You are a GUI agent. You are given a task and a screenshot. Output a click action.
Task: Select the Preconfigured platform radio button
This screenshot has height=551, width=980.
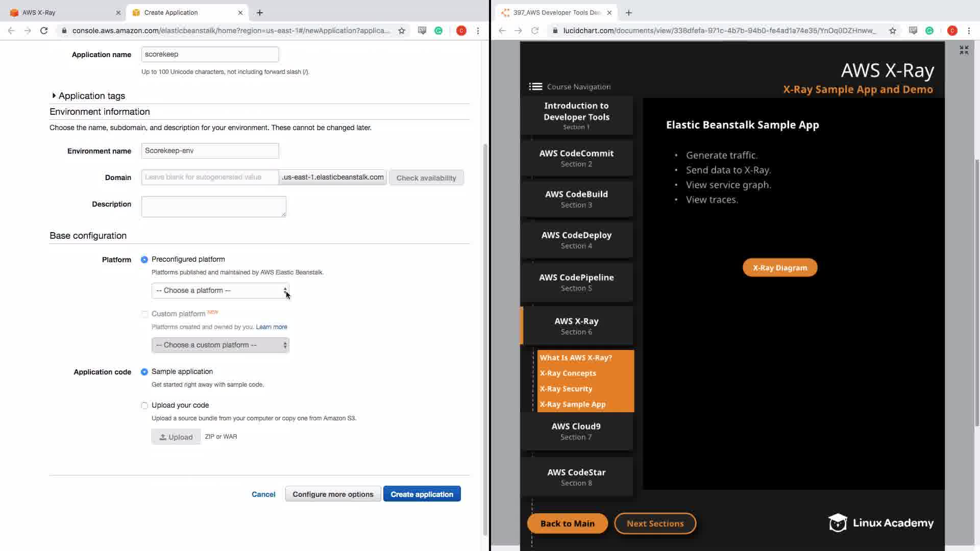144,260
